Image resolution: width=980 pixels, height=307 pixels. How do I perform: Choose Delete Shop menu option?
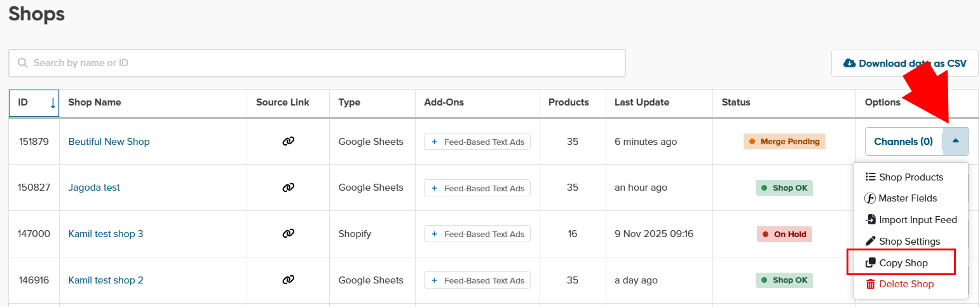(906, 284)
